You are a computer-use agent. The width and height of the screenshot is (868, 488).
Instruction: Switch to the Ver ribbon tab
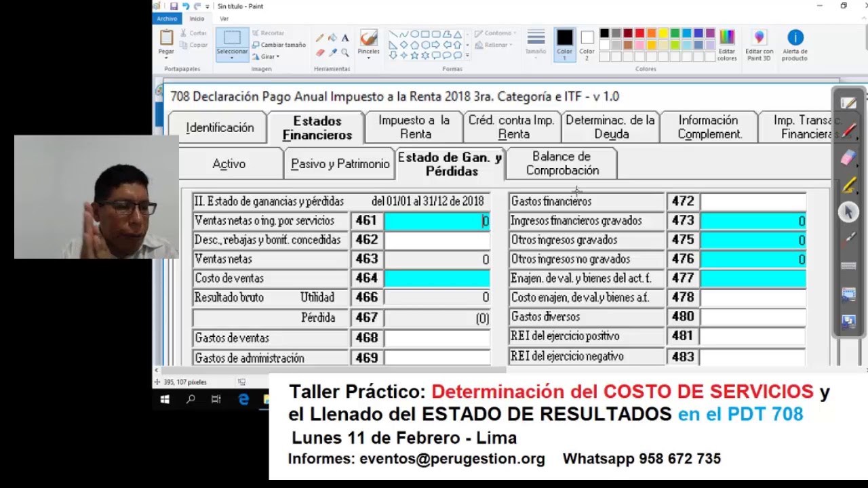[224, 18]
